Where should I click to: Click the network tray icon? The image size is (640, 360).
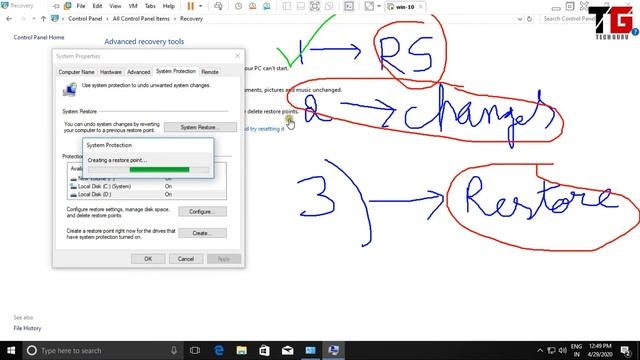point(551,351)
